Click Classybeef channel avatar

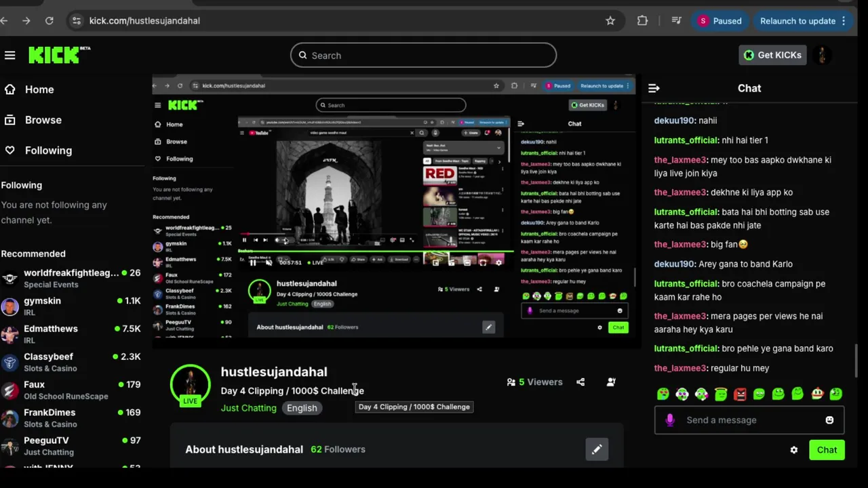pos(9,362)
